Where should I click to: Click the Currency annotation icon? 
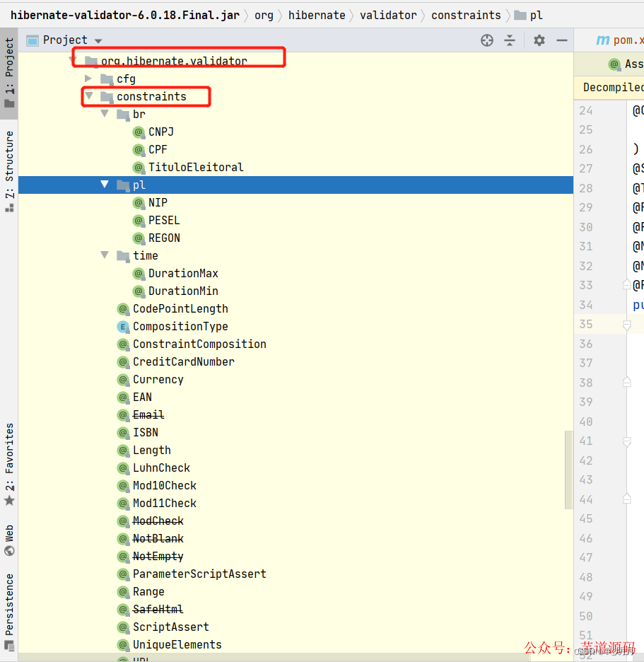tap(123, 380)
